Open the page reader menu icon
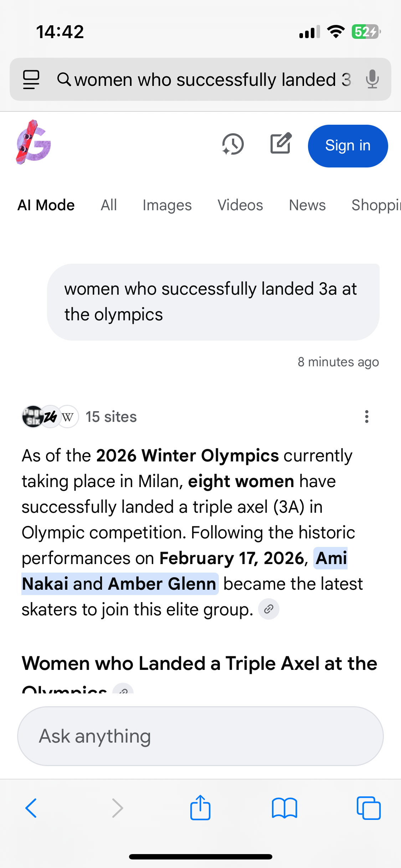The width and height of the screenshot is (401, 868). 31,79
